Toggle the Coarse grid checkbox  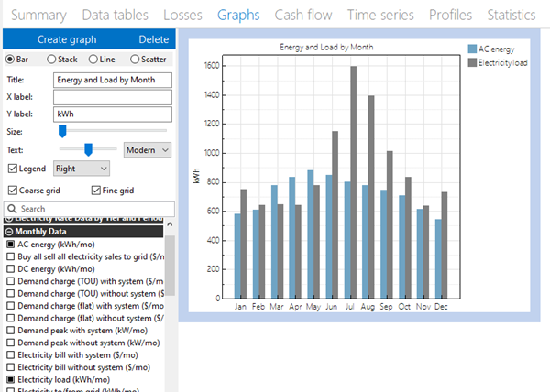12,191
